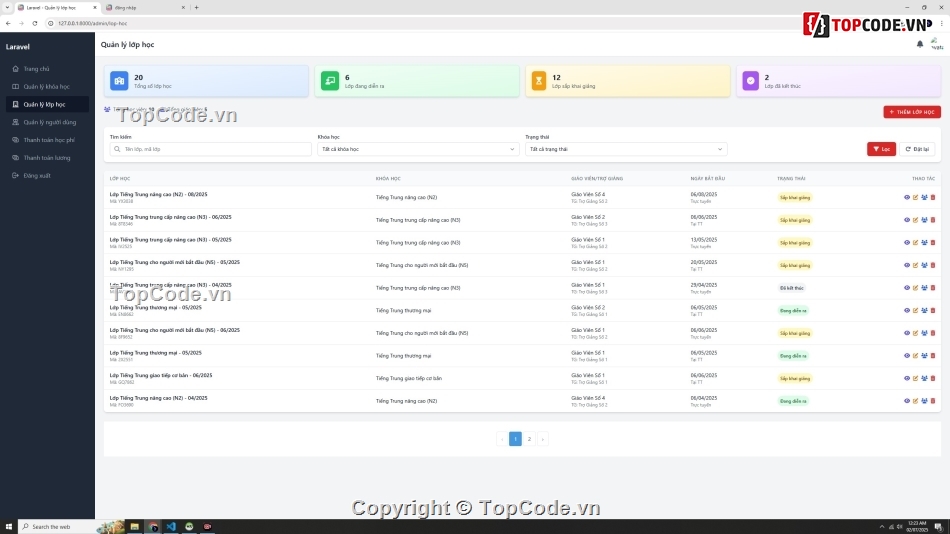View details of N2 08/2025 class
Viewport: 950px width, 534px height.
(906, 197)
